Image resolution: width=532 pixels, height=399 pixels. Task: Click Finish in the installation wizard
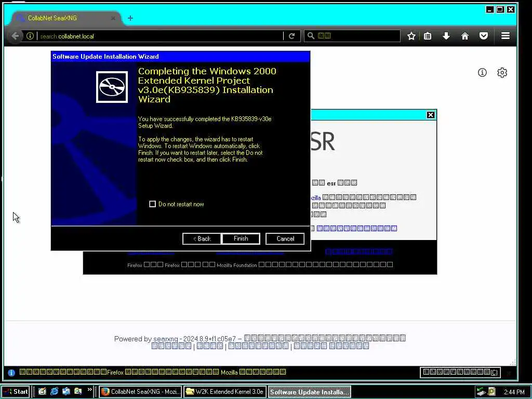[x=241, y=238]
